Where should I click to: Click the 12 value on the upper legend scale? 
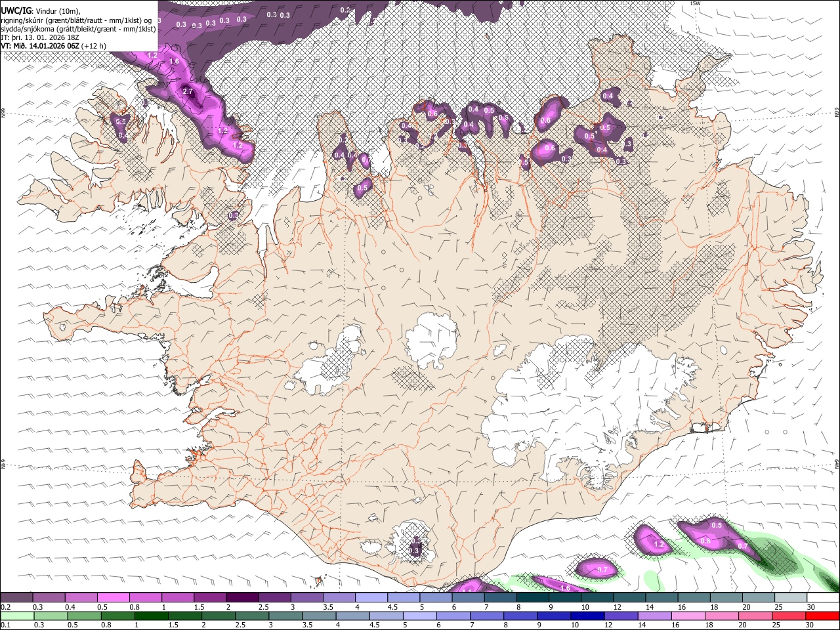tap(617, 607)
